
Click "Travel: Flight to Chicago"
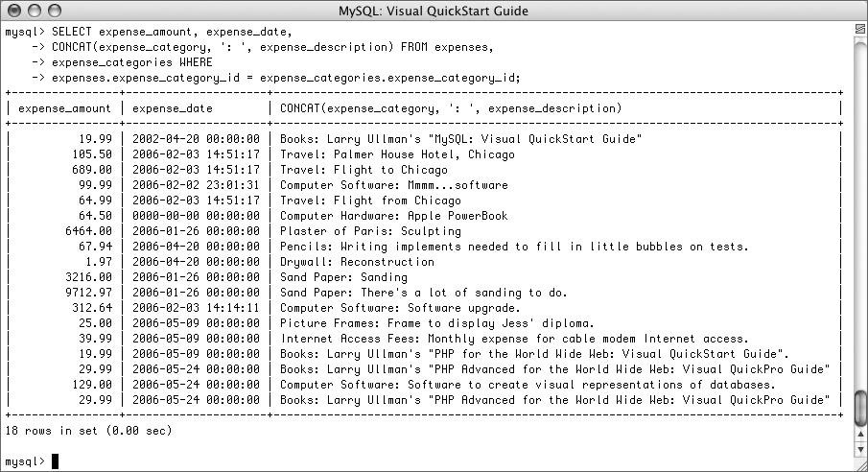pos(364,170)
